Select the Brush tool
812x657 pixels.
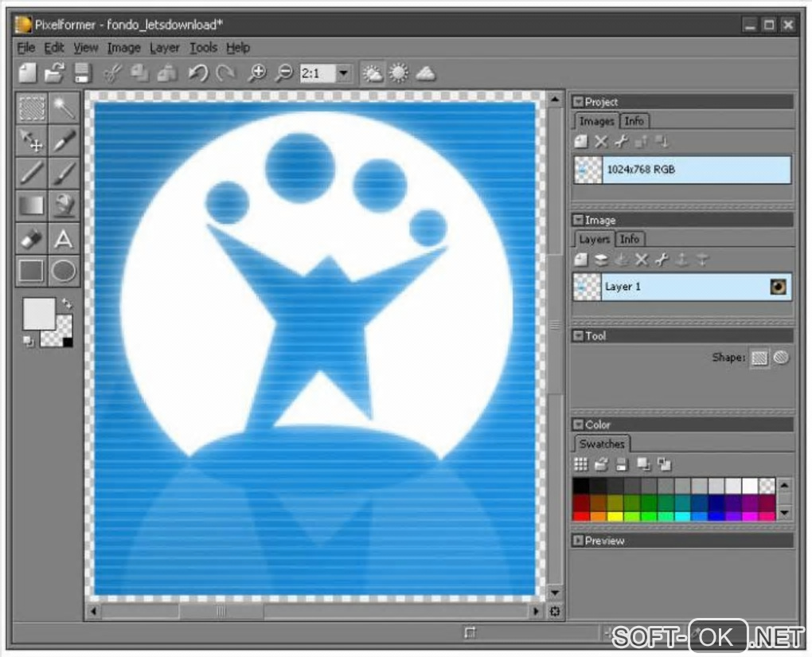click(64, 173)
